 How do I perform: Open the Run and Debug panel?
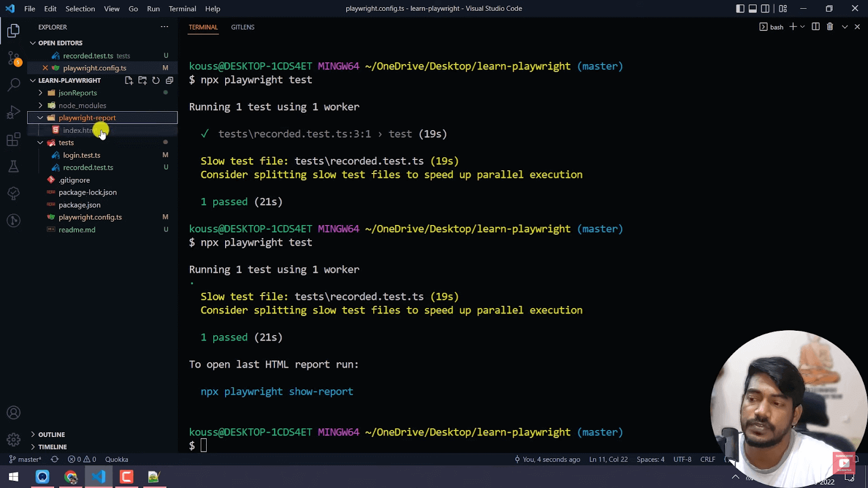(x=13, y=112)
